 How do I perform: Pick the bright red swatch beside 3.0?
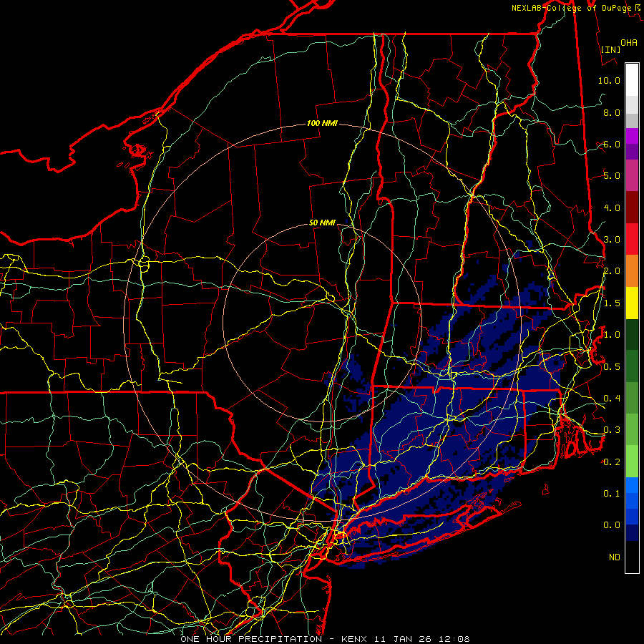(632, 239)
